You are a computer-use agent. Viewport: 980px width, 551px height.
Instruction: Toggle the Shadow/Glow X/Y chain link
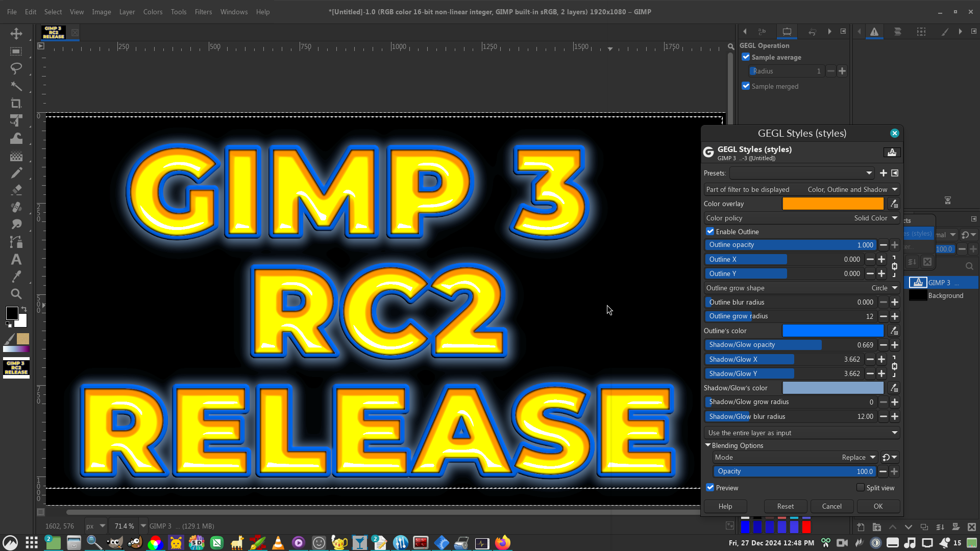tap(894, 366)
